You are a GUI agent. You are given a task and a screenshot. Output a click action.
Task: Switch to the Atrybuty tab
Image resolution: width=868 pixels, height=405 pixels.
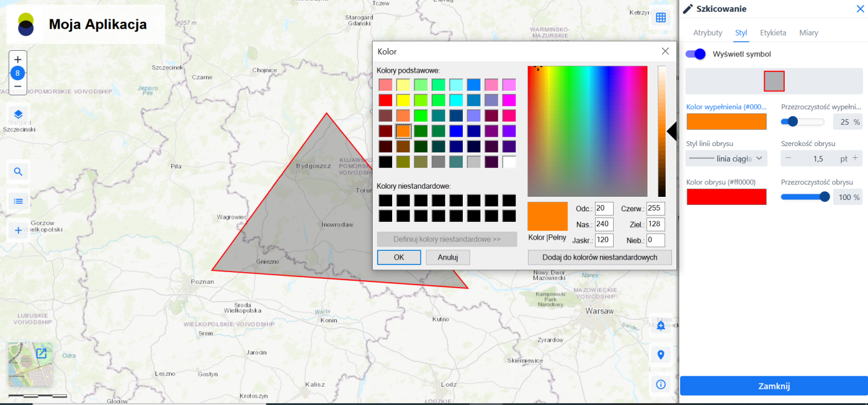pyautogui.click(x=708, y=33)
